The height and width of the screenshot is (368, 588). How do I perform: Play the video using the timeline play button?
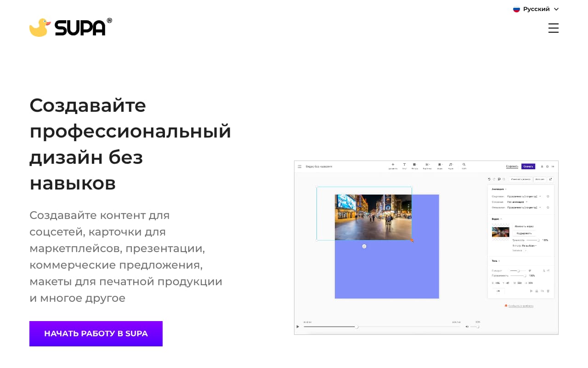click(x=298, y=327)
